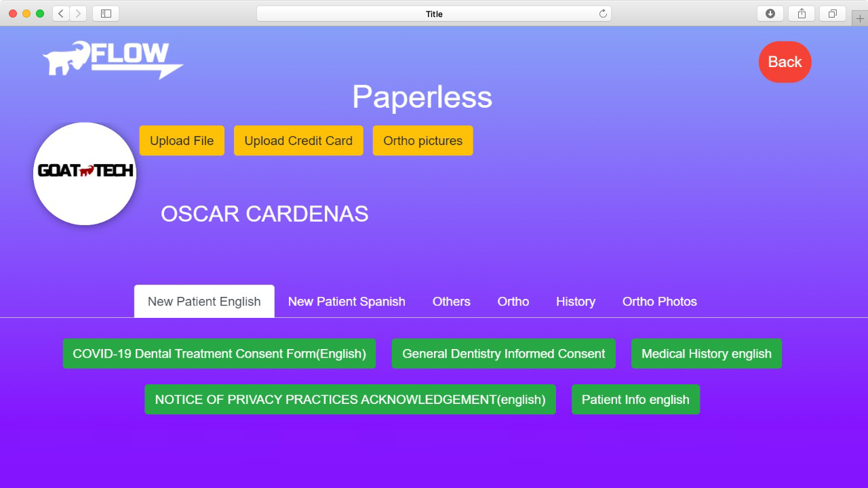
Task: Switch to the History tab
Action: [575, 302]
